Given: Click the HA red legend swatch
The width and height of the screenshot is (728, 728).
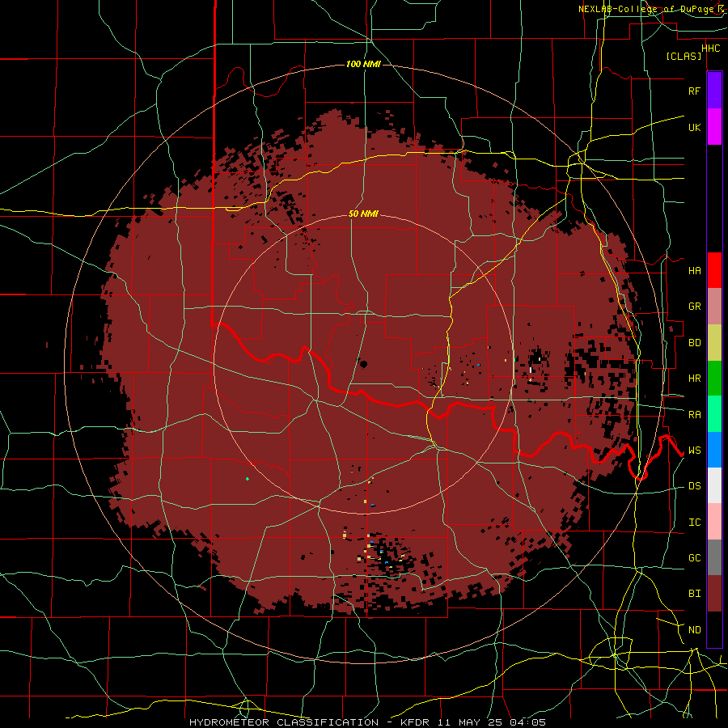Looking at the screenshot, I should (x=714, y=270).
